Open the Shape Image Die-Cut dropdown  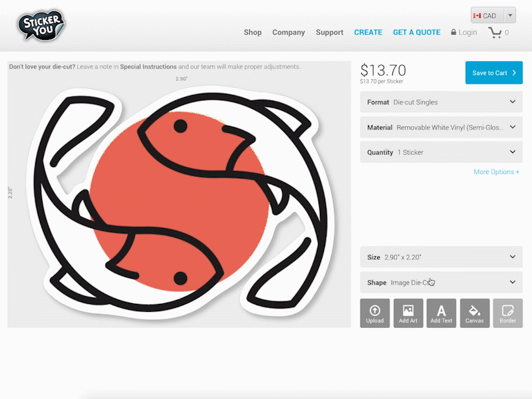tap(441, 282)
